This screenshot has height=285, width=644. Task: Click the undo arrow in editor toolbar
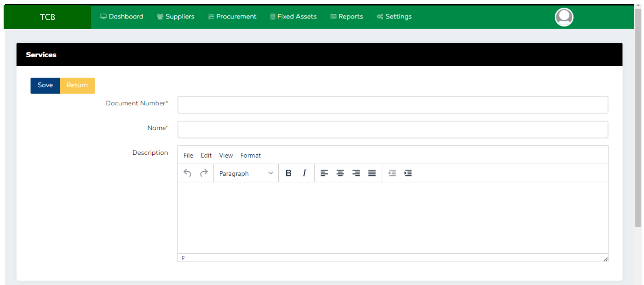click(187, 173)
